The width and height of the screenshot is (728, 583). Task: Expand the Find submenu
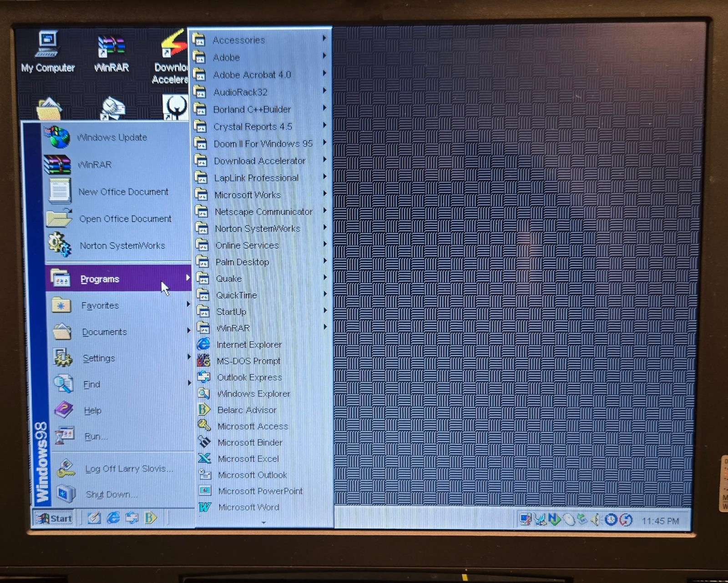(122, 385)
